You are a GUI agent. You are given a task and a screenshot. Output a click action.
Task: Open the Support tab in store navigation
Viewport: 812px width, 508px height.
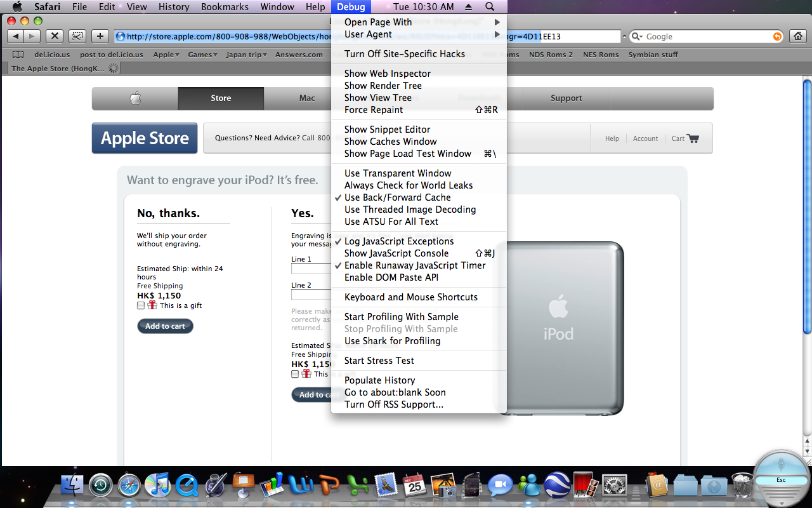[x=566, y=98]
